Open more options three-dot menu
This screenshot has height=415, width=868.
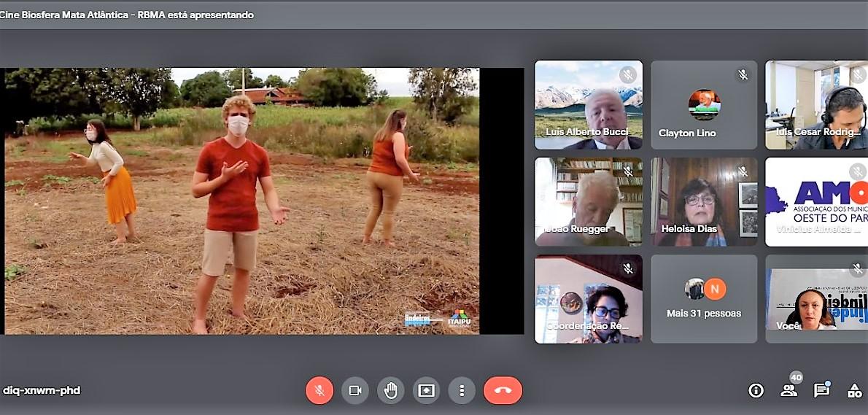[x=462, y=391]
